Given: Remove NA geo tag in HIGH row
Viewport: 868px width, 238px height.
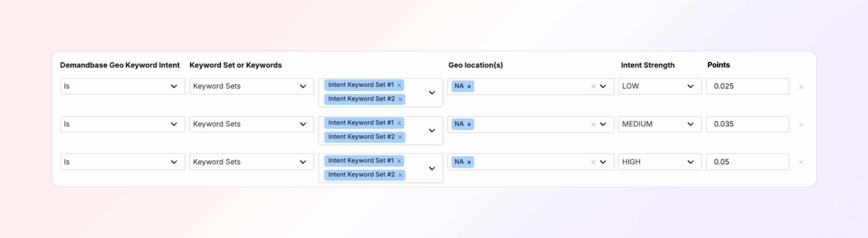Looking at the screenshot, I should coord(469,163).
